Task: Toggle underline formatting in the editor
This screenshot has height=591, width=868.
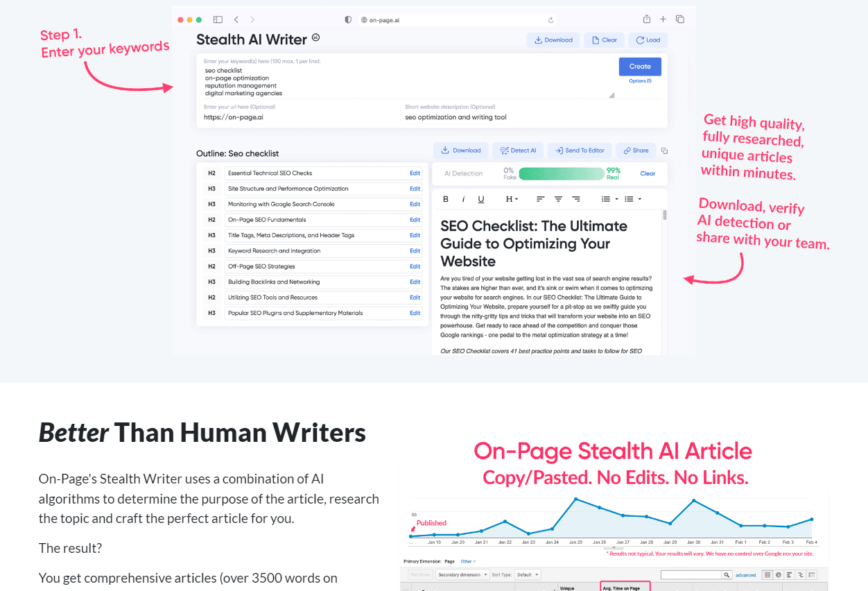Action: [481, 199]
